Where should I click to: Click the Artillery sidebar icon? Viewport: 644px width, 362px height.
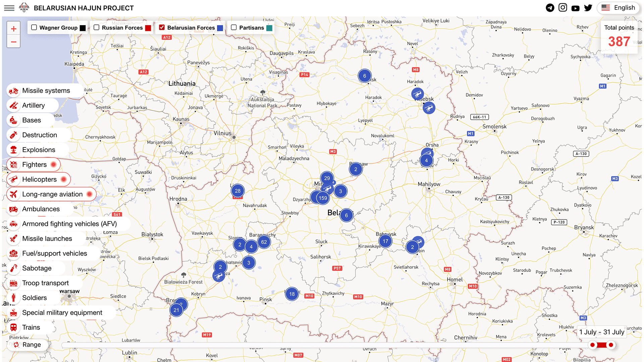13,105
